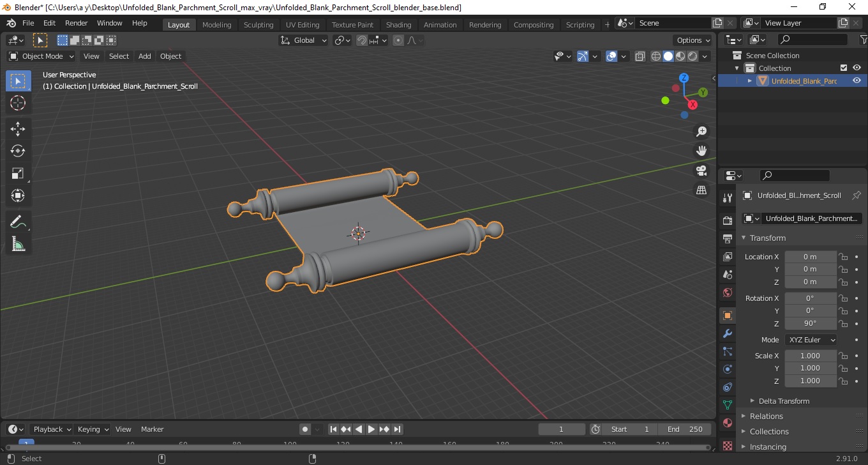Image resolution: width=868 pixels, height=465 pixels.
Task: Switch to the Shading workspace tab
Action: (399, 25)
